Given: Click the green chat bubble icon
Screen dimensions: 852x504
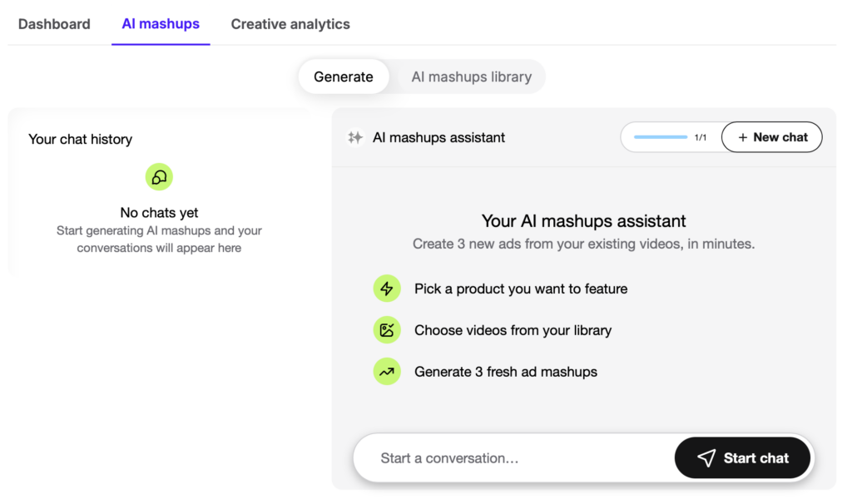Looking at the screenshot, I should [x=159, y=176].
